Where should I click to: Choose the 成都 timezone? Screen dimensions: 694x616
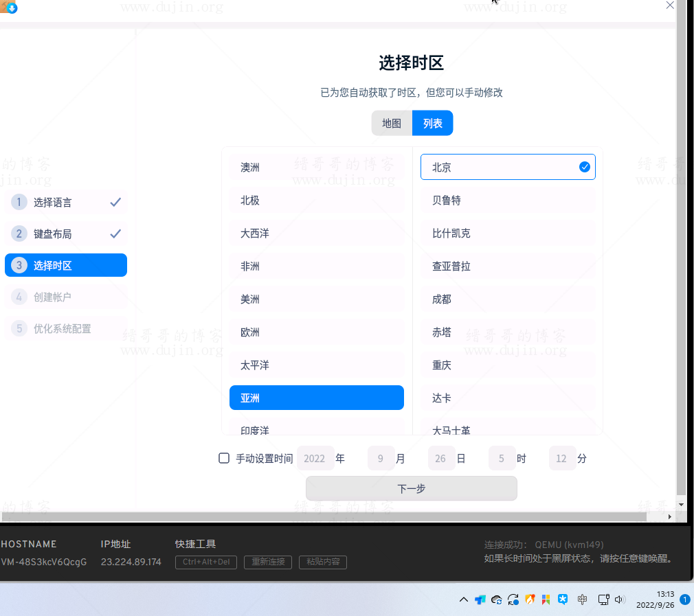(508, 299)
